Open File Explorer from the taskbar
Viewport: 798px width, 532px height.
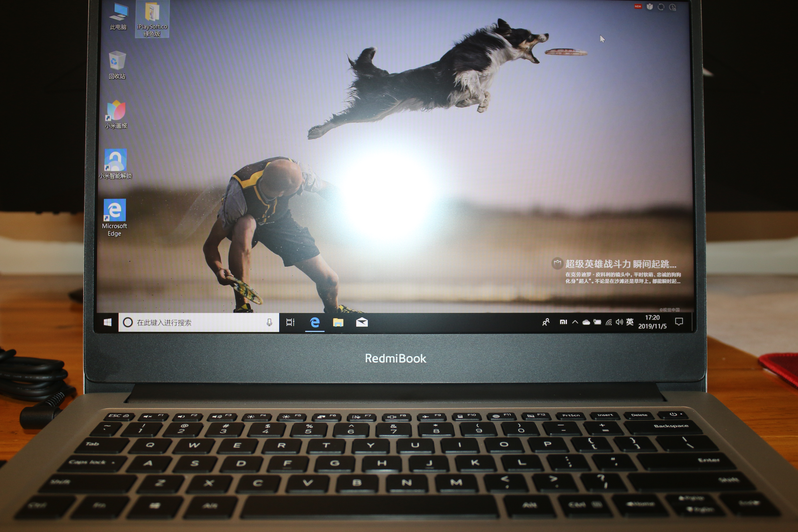click(338, 322)
